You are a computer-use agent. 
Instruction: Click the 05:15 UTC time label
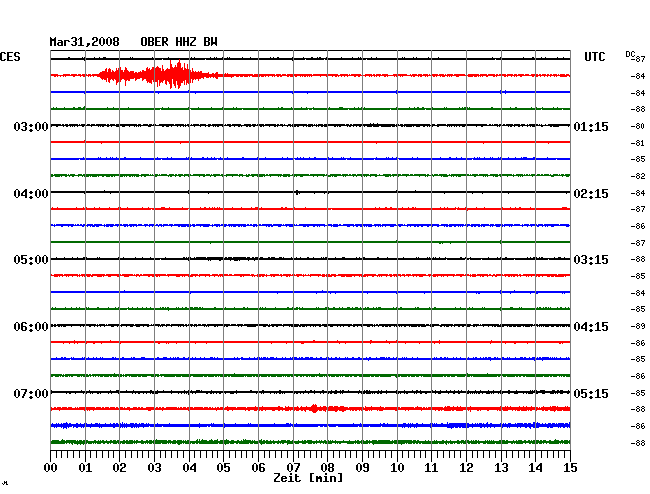[591, 393]
